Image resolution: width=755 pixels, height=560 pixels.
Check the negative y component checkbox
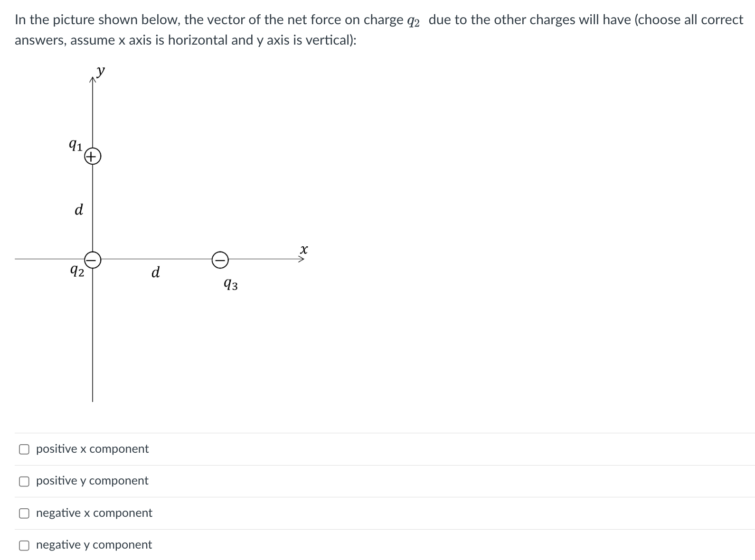point(24,545)
